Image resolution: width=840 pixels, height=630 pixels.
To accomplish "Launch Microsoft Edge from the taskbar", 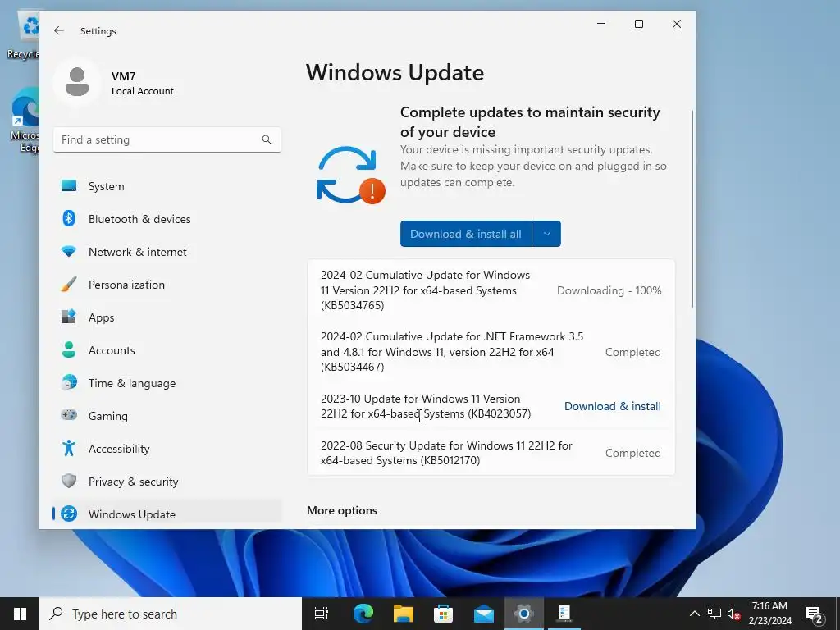I will (x=363, y=614).
